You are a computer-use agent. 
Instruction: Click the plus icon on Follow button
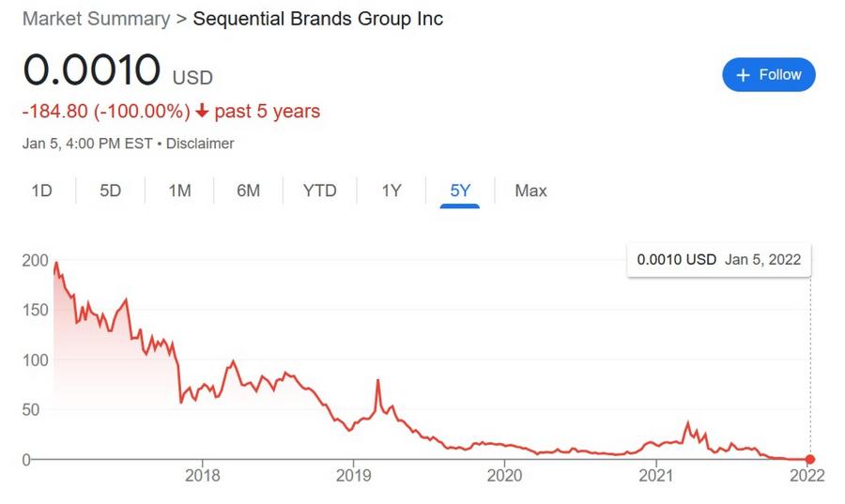click(744, 75)
